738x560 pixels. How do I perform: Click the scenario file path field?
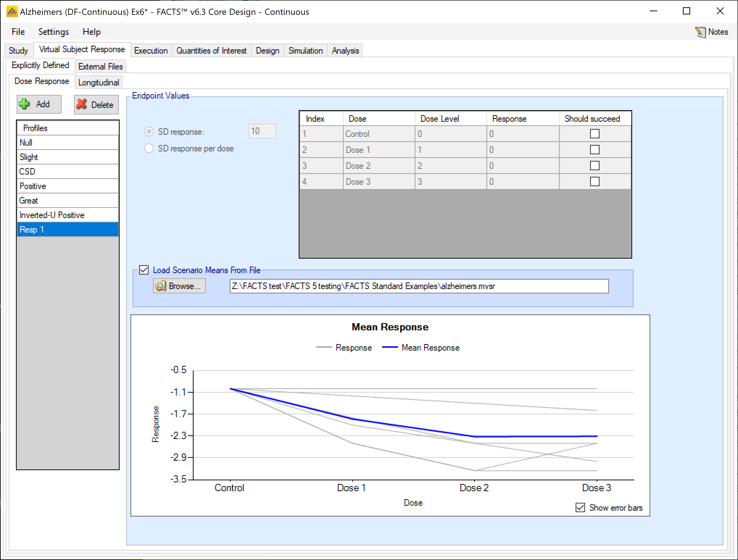coord(419,286)
